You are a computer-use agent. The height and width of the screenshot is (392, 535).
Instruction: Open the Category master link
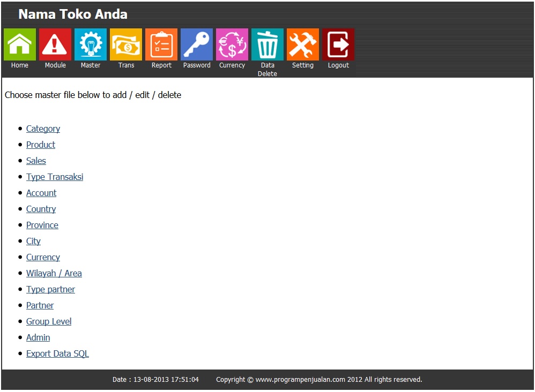[43, 129]
